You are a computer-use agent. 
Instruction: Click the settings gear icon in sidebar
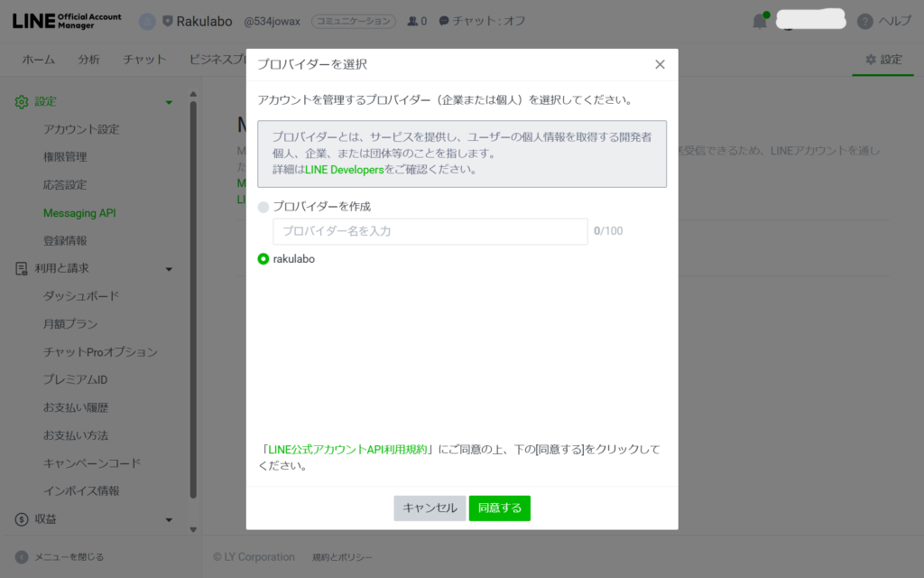[x=22, y=102]
